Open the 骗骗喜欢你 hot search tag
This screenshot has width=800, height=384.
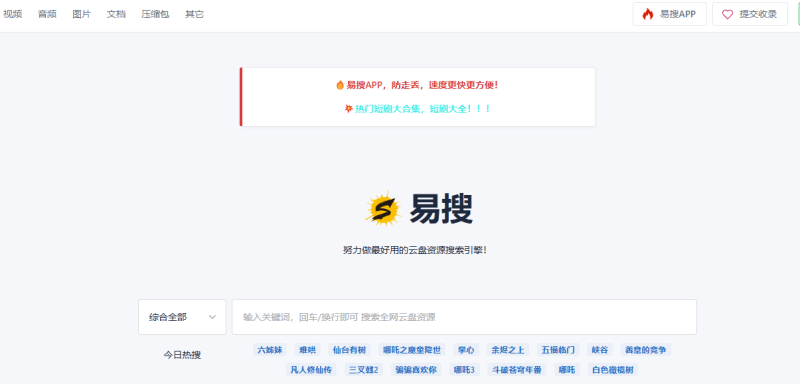click(416, 370)
